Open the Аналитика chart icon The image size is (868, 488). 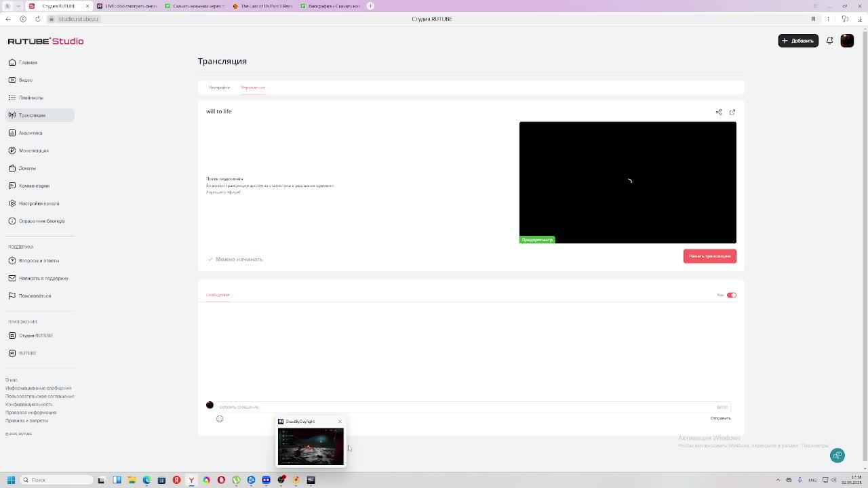coord(12,133)
